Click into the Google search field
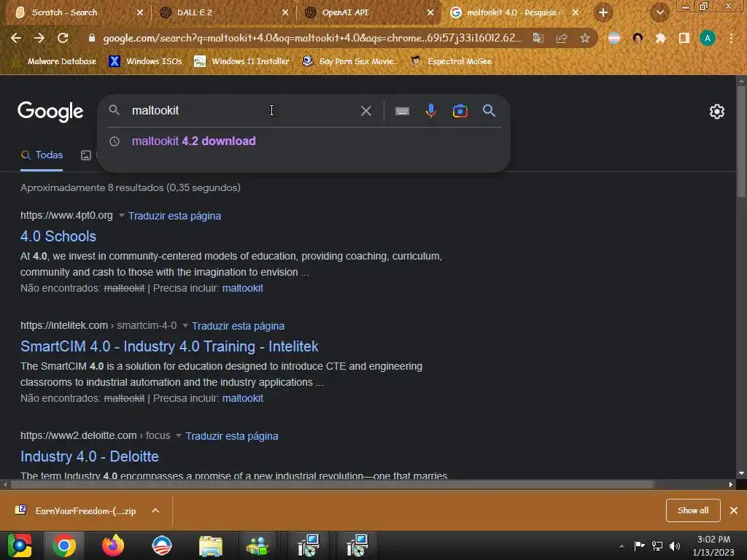The width and height of the screenshot is (747, 560). click(x=241, y=111)
